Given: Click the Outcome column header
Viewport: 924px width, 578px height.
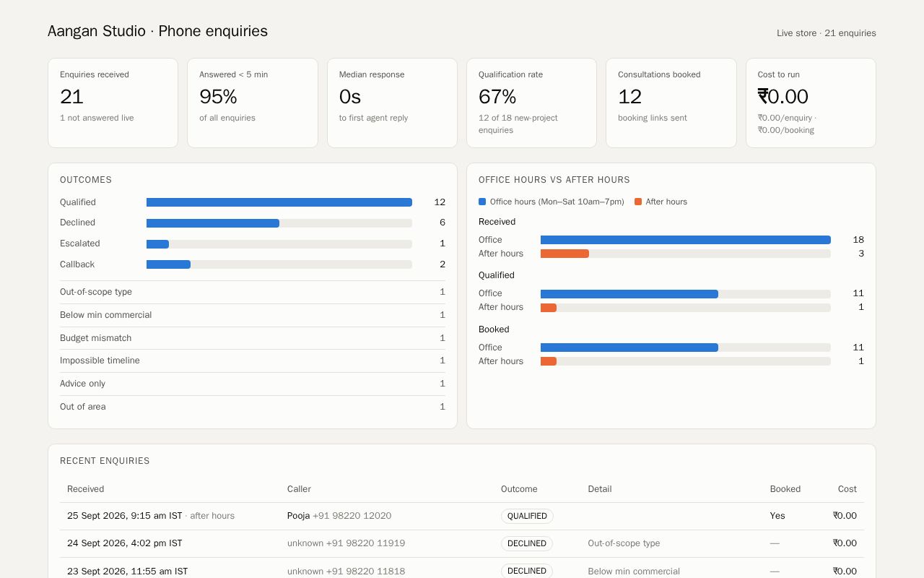Looking at the screenshot, I should (519, 489).
